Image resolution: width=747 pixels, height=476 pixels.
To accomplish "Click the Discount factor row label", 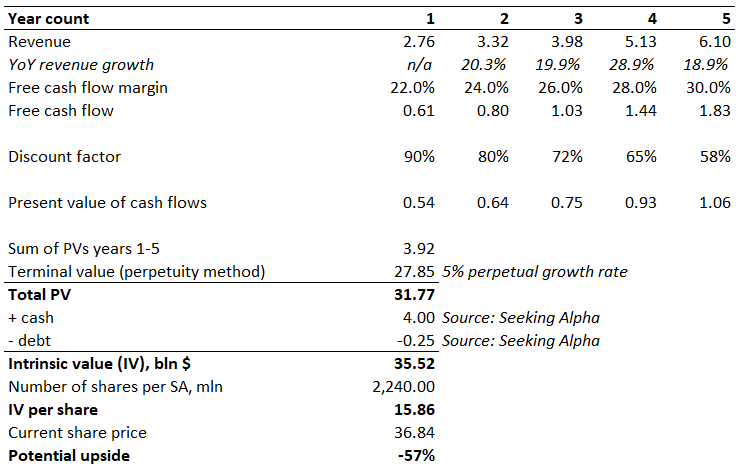I will coord(57,157).
